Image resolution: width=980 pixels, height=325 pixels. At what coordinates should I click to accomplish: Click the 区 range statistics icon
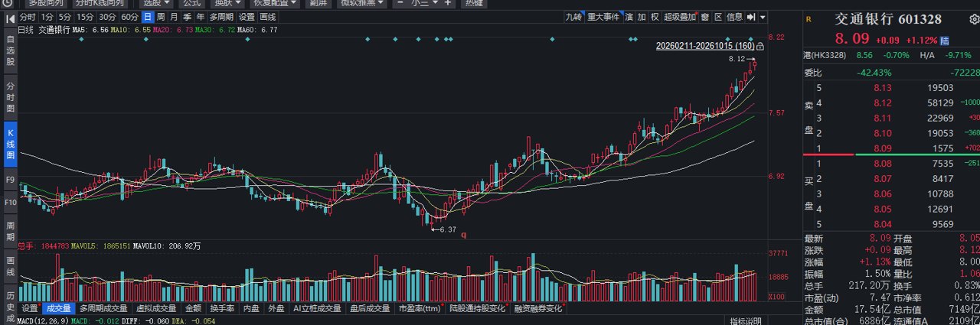click(718, 17)
